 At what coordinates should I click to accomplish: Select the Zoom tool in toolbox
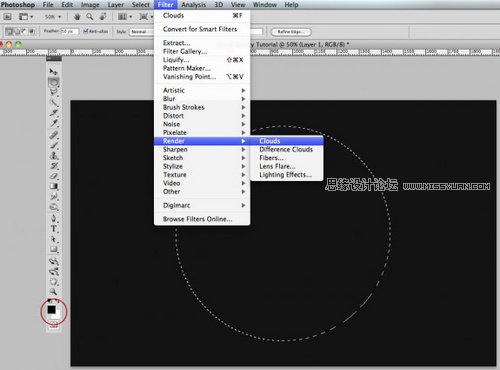[53, 292]
